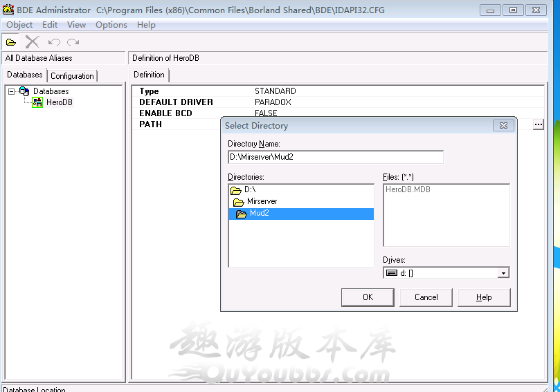560x392 pixels.
Task: Click the D:\ folder icon in Directories
Action: coord(236,191)
